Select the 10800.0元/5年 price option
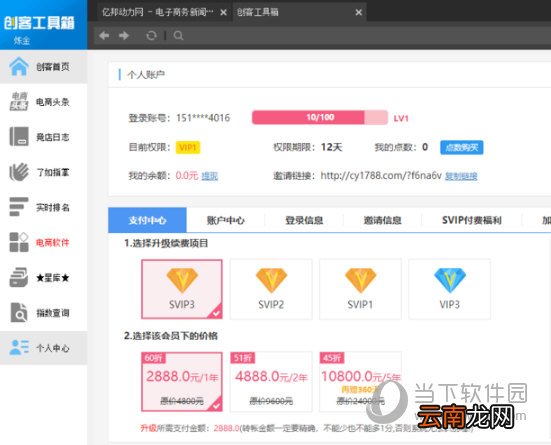The width and height of the screenshot is (551, 445). (x=360, y=381)
